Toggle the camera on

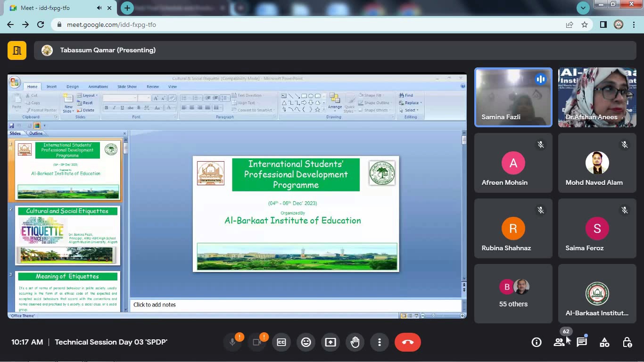tap(257, 342)
